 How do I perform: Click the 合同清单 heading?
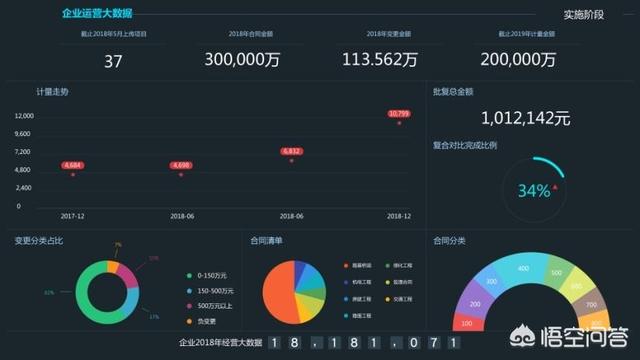click(x=266, y=241)
